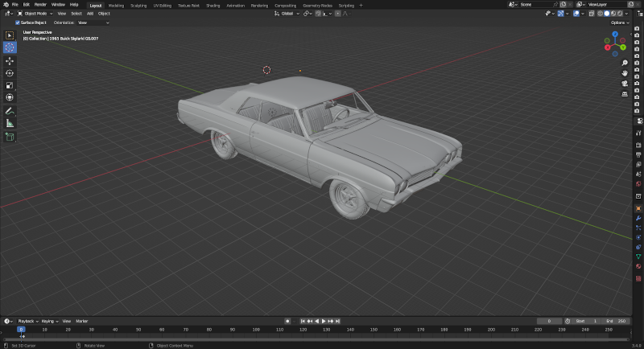Switch to the Geometry Nodes workspace tab
The width and height of the screenshot is (644, 349).
pyautogui.click(x=317, y=6)
